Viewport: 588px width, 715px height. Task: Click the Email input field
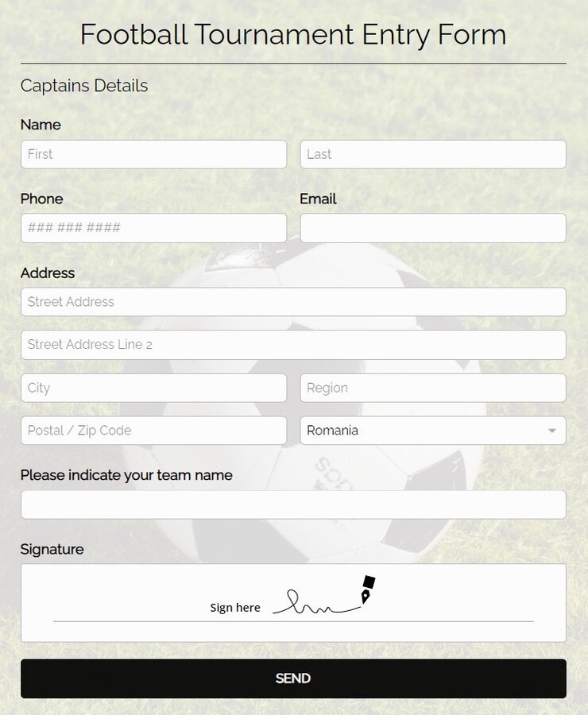click(432, 228)
